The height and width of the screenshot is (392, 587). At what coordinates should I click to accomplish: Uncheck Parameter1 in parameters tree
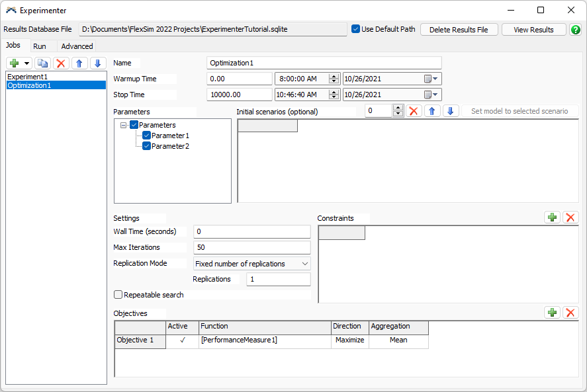[x=147, y=136]
